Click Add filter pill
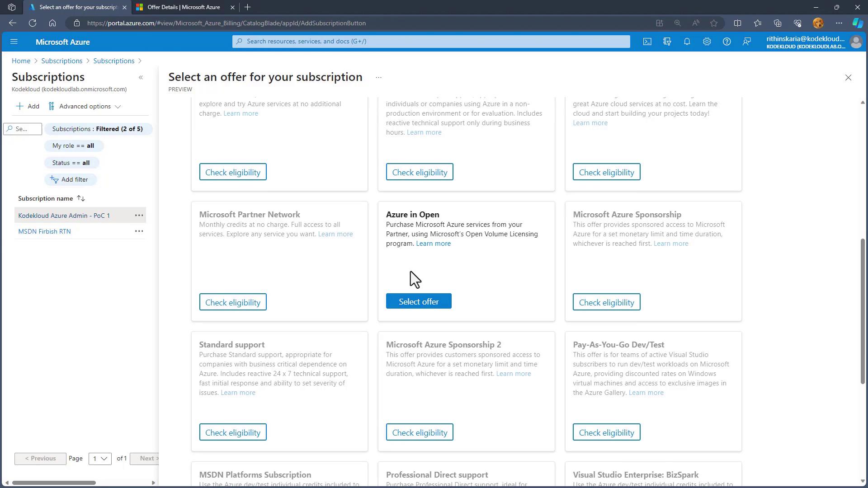 [70, 179]
